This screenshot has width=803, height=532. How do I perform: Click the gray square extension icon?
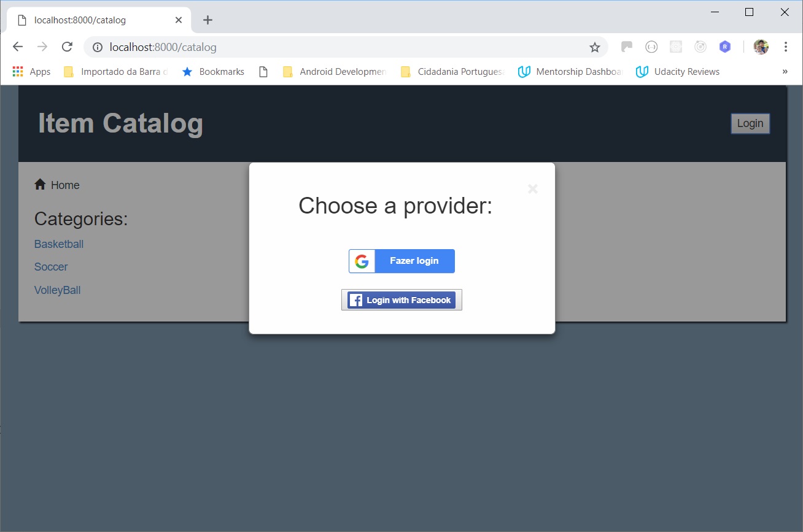click(676, 47)
